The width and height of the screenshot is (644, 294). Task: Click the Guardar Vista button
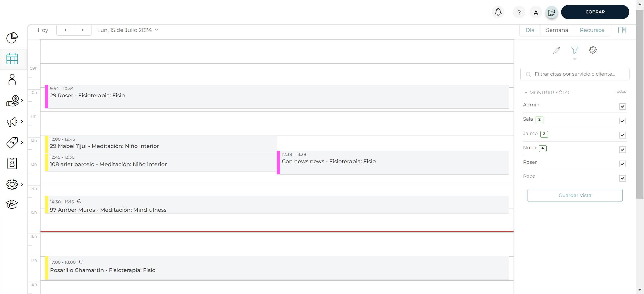[x=575, y=195]
